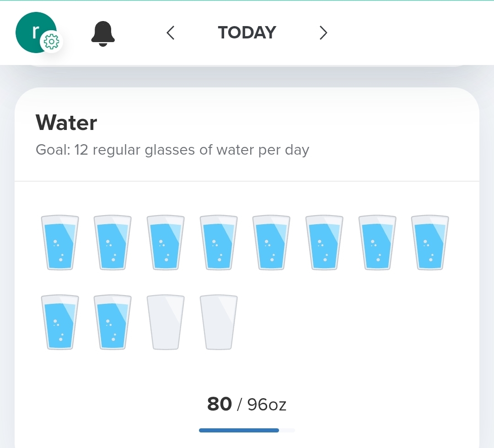Toggle the first filled water glass
The height and width of the screenshot is (448, 494).
(60, 243)
